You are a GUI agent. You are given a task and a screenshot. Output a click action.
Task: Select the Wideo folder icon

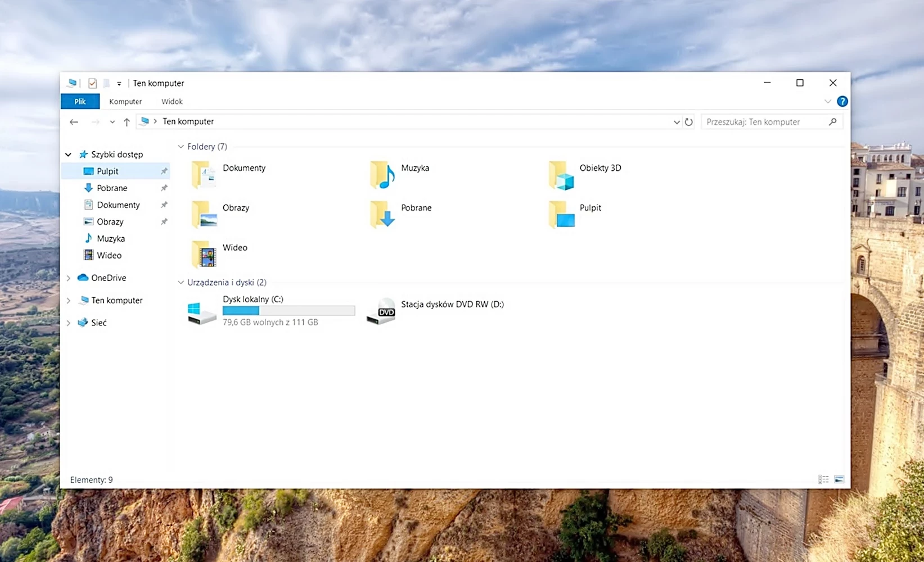(x=204, y=254)
